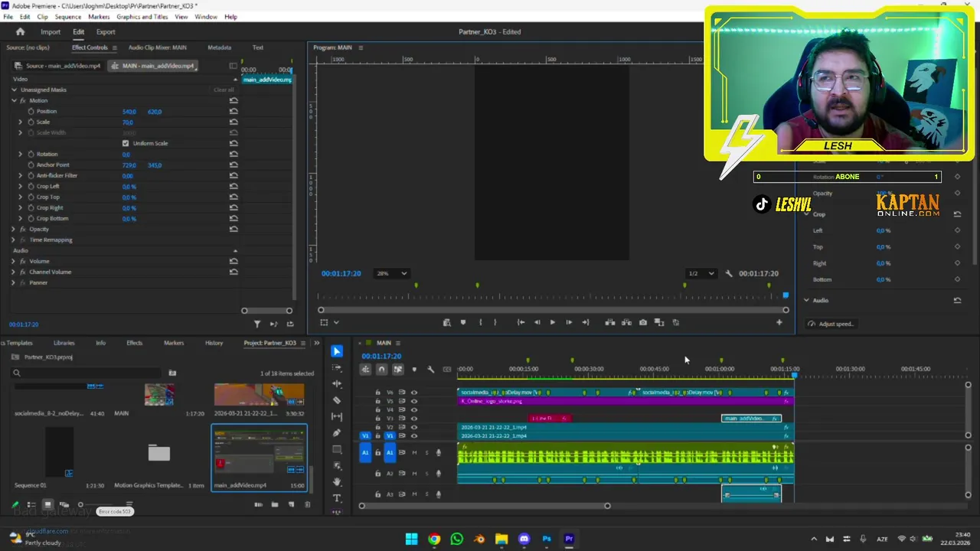Toggle animation stopwatch for Position
This screenshot has width=980, height=551.
[x=31, y=112]
